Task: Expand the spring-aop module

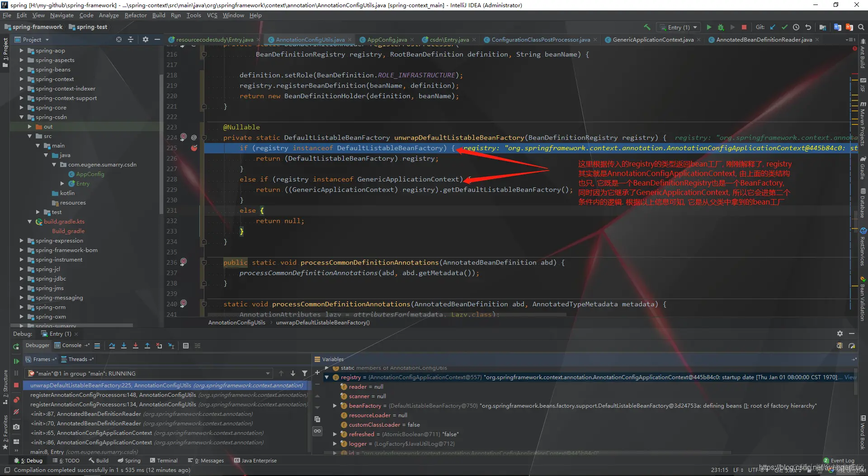Action: click(21, 51)
